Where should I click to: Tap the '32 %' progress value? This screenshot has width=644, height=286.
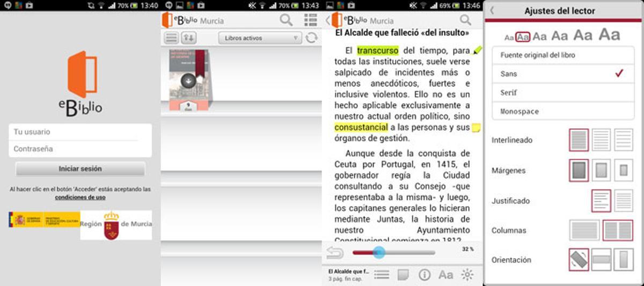[468, 249]
